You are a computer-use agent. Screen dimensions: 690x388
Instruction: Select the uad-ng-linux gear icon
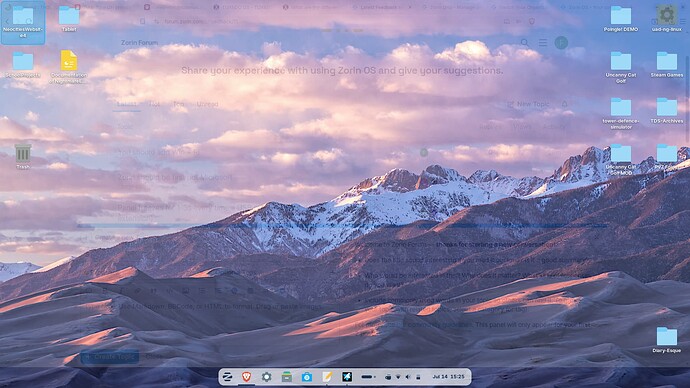click(667, 19)
